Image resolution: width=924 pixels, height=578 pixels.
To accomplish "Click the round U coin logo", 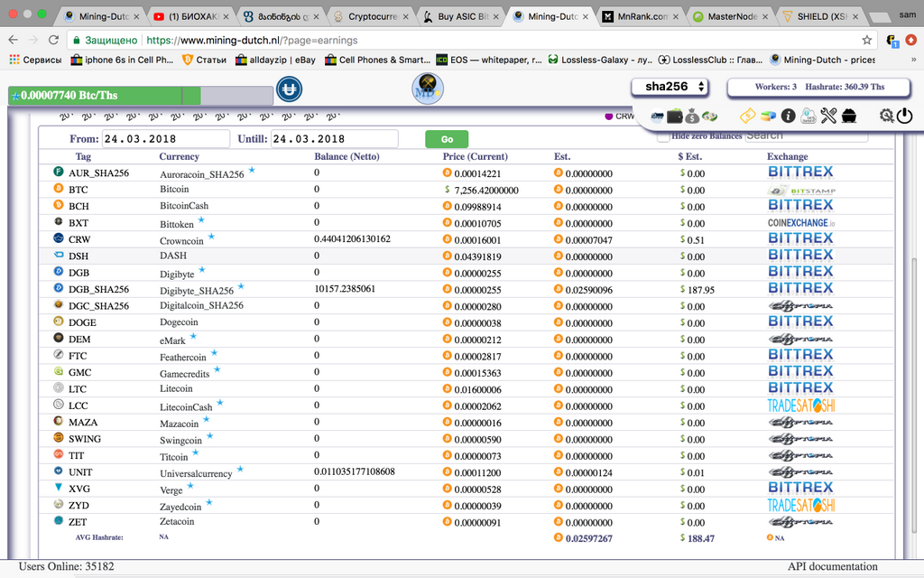I will point(289,89).
